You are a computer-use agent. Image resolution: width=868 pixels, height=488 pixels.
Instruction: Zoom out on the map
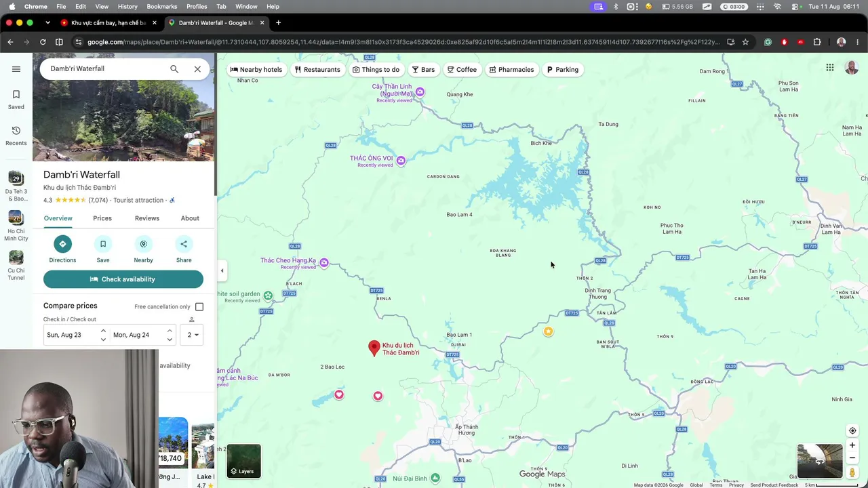point(852,458)
